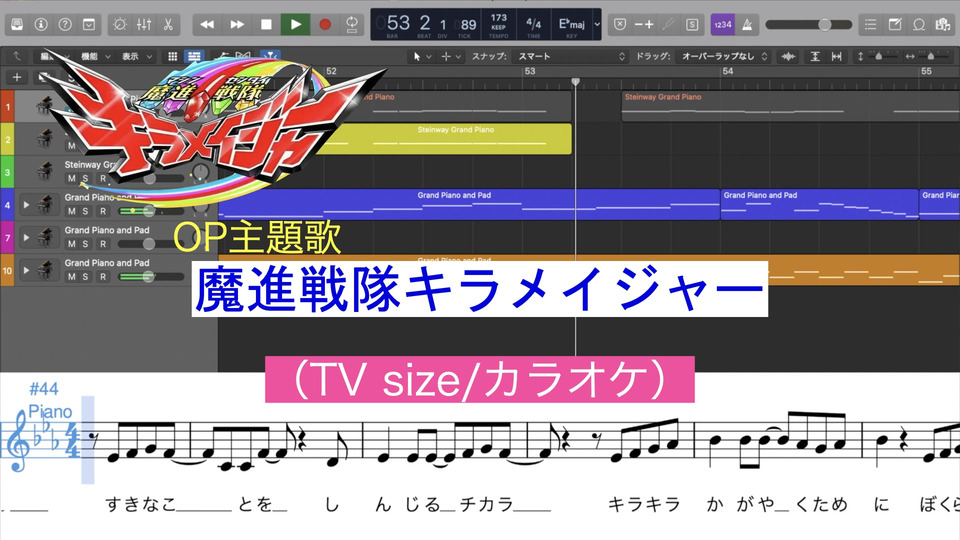Screen dimensions: 960x540
Task: Click the piano icon of track 2
Action: [x=45, y=138]
